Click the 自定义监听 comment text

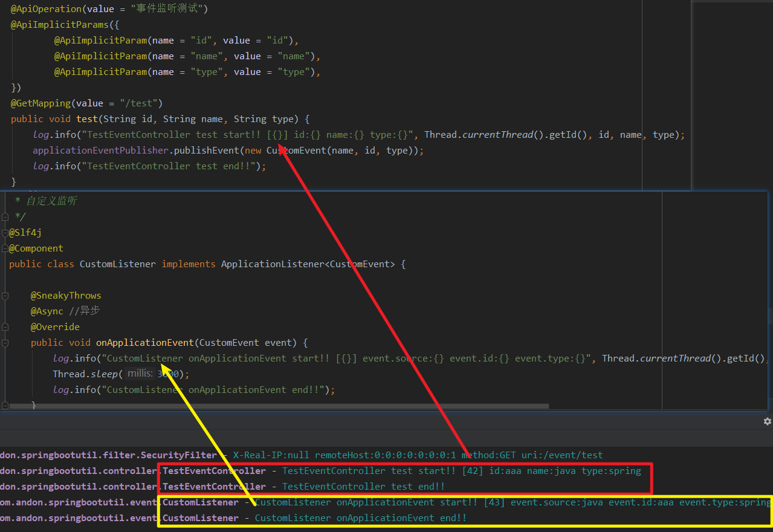point(51,201)
